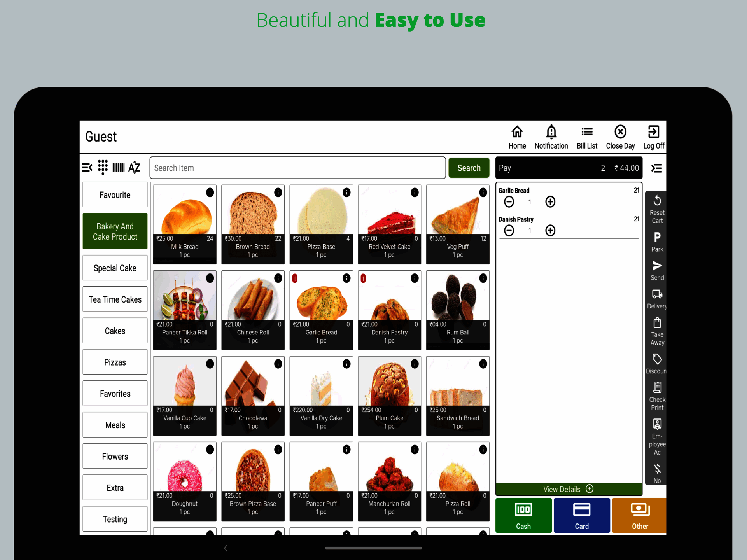Switch to barcode scan view icon
Image resolution: width=747 pixels, height=560 pixels.
pyautogui.click(x=118, y=168)
